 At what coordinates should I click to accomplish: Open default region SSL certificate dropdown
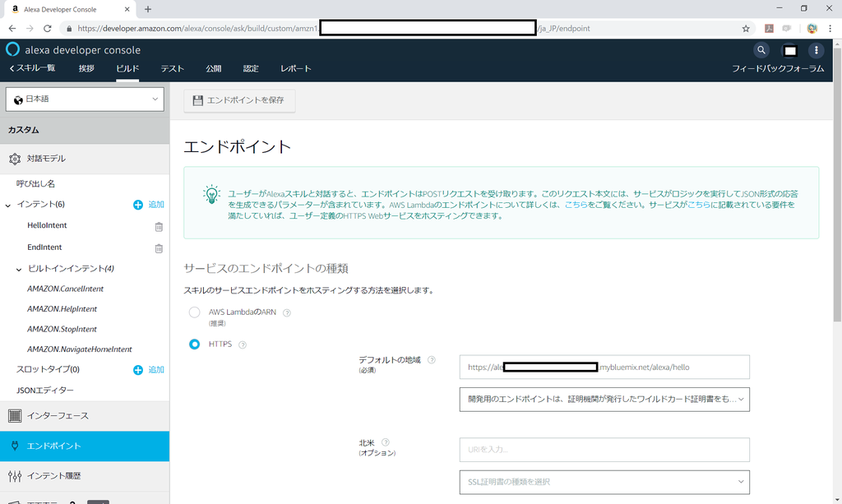(604, 400)
